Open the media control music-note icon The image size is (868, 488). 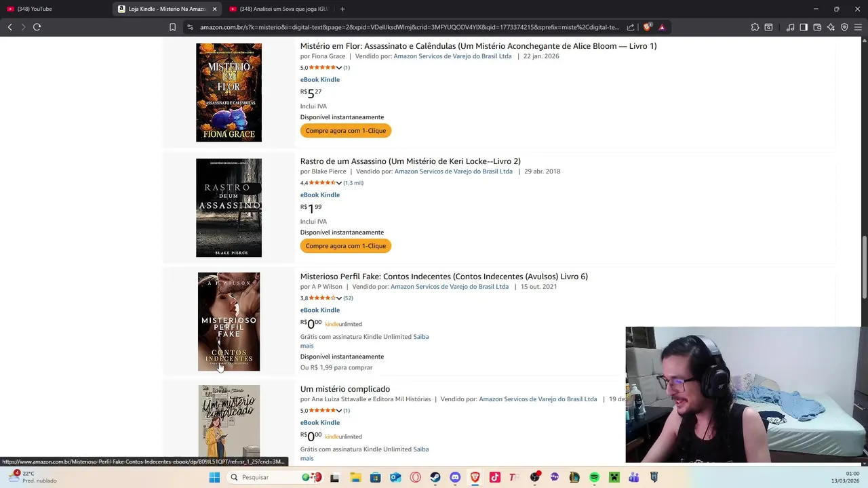(x=790, y=27)
